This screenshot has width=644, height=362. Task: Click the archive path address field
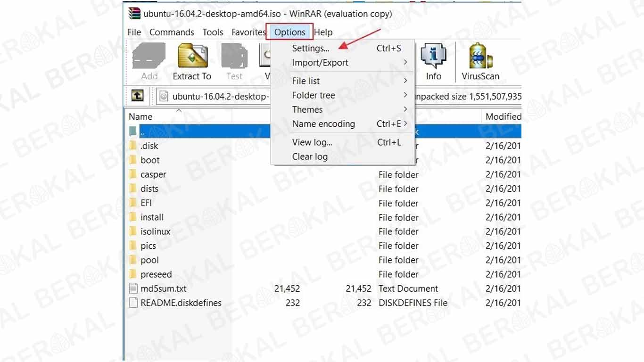(213, 96)
